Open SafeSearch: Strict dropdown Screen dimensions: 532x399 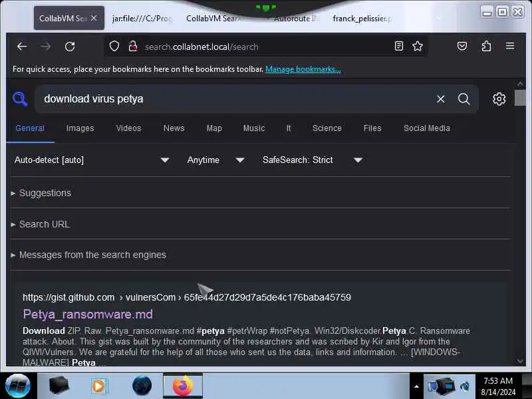[x=312, y=160]
